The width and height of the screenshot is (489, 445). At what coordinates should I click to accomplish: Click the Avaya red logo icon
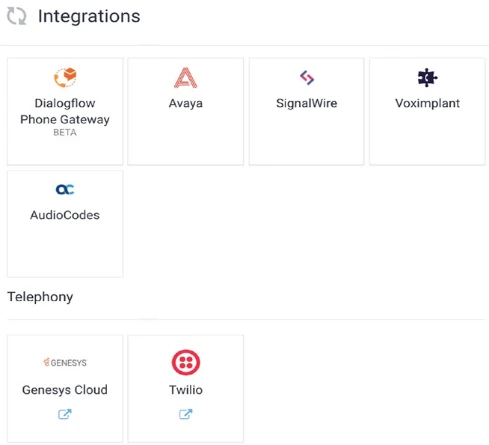pyautogui.click(x=186, y=78)
